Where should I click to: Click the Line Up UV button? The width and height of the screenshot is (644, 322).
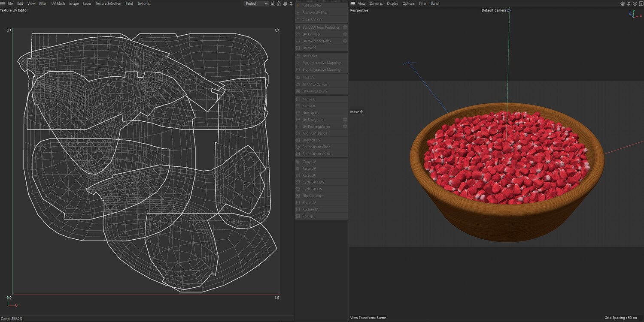(321, 113)
